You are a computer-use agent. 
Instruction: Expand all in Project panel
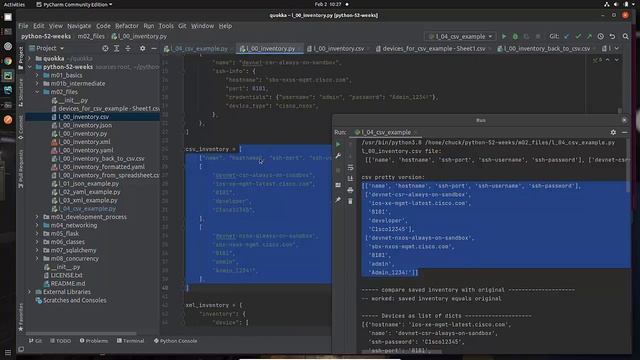[117, 48]
